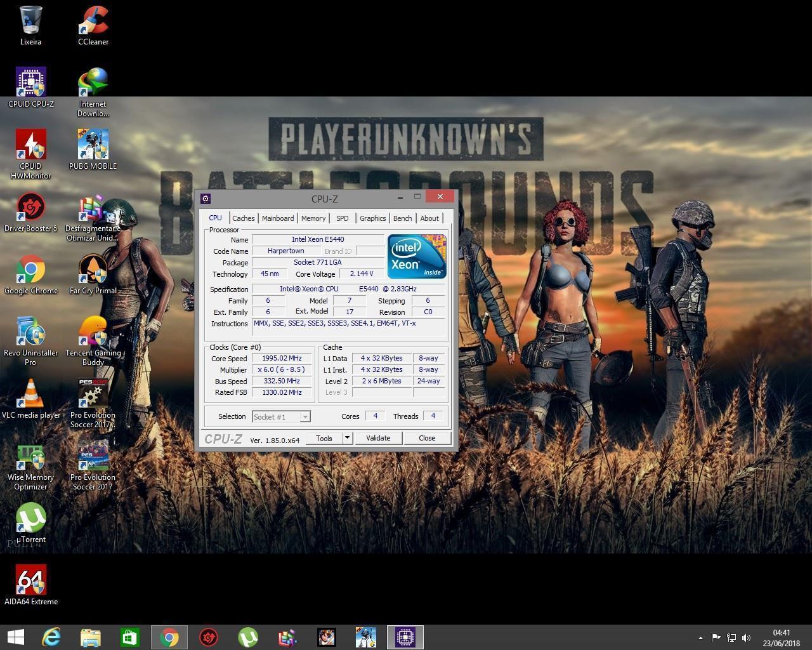Click the 45 nm technology value
This screenshot has width=812, height=650.
pyautogui.click(x=269, y=274)
